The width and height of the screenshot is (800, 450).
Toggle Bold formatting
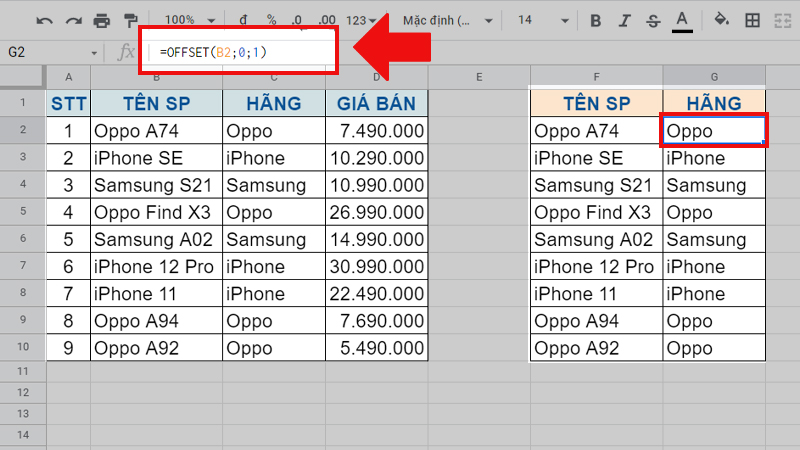[595, 21]
